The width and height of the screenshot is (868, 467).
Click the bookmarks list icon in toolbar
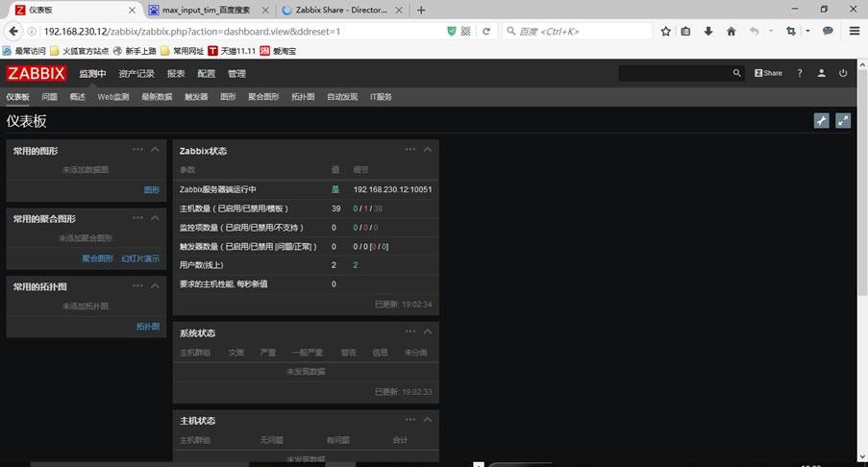(x=685, y=32)
